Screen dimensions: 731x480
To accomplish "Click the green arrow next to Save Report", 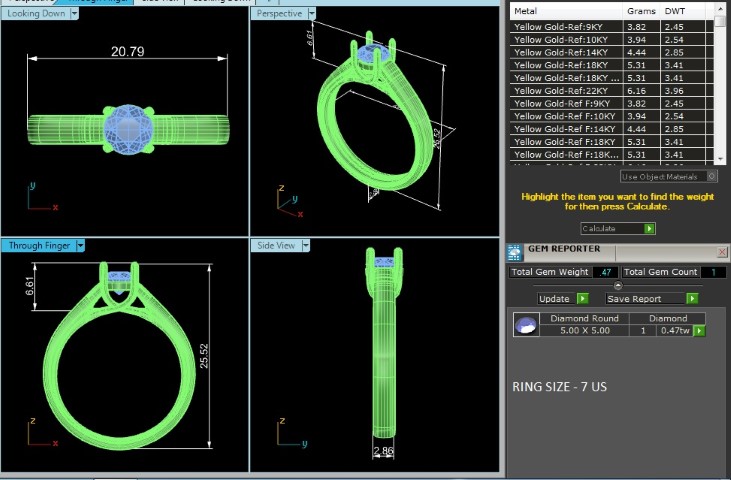I will point(692,299).
